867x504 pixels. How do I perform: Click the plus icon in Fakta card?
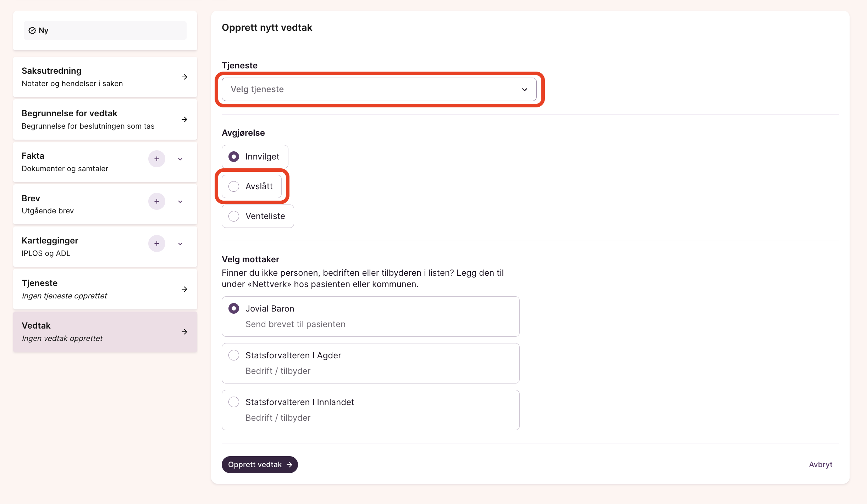click(156, 159)
